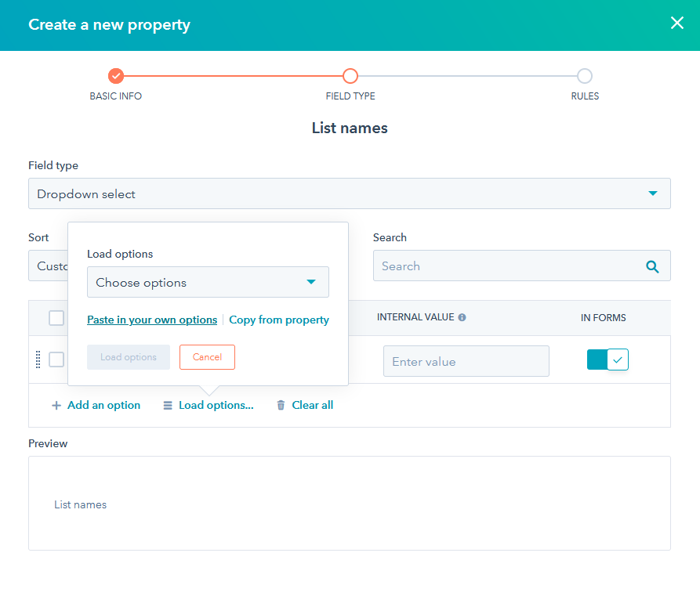Click the green checkmark on the Basic Info step
Viewport: 700px width, 589px height.
(x=115, y=76)
